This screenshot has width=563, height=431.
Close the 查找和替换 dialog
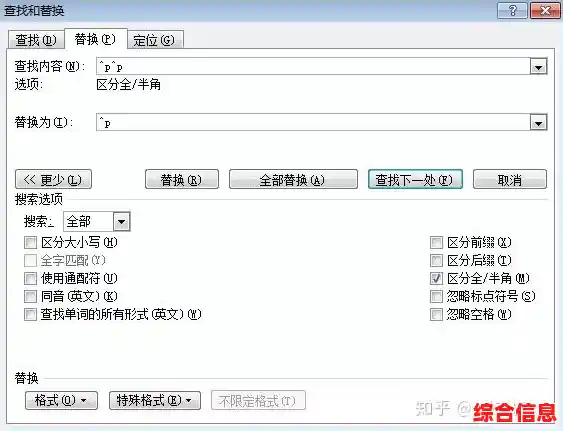(x=545, y=10)
